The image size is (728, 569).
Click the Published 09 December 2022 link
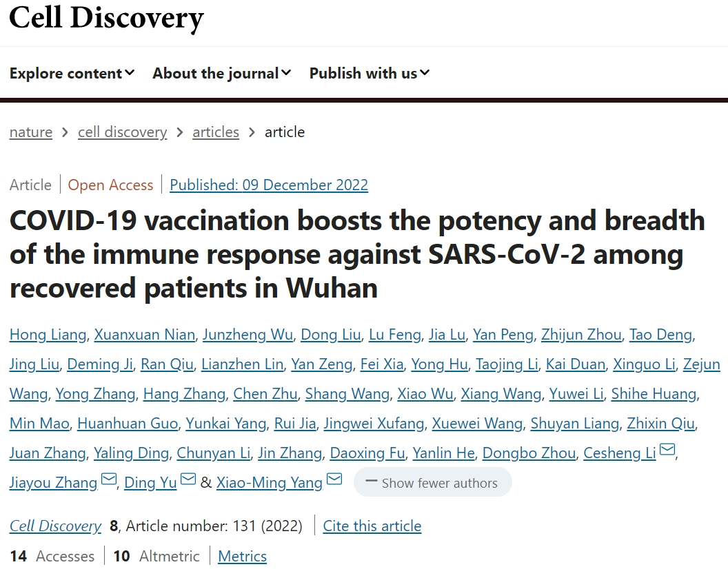click(x=269, y=185)
